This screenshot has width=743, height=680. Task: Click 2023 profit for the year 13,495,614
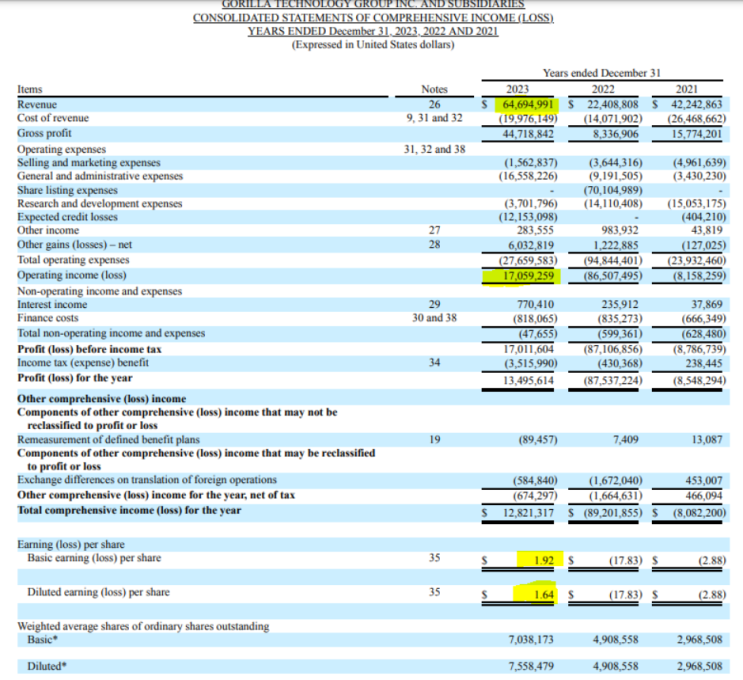[x=528, y=380]
